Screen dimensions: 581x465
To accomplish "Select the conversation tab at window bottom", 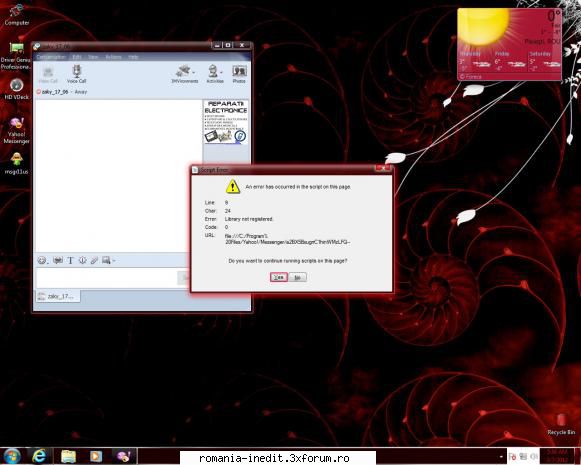I will point(58,296).
